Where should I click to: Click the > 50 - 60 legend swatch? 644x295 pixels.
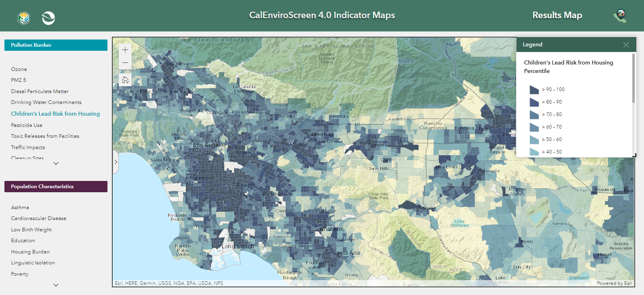(534, 139)
